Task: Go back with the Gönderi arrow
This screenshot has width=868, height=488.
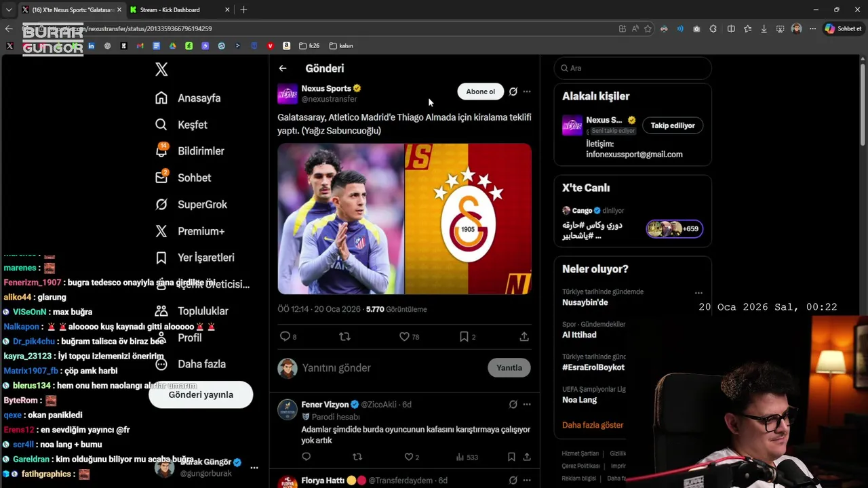Action: [x=283, y=68]
